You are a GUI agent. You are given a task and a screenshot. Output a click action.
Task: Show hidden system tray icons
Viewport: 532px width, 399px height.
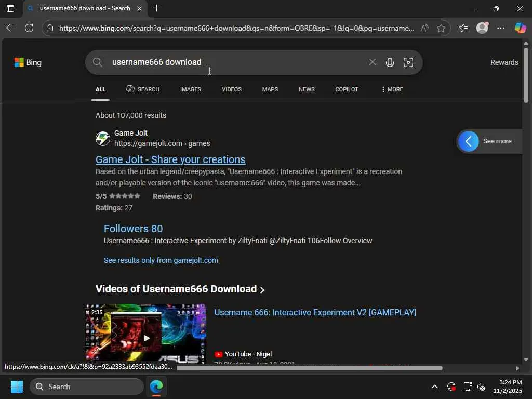click(435, 387)
